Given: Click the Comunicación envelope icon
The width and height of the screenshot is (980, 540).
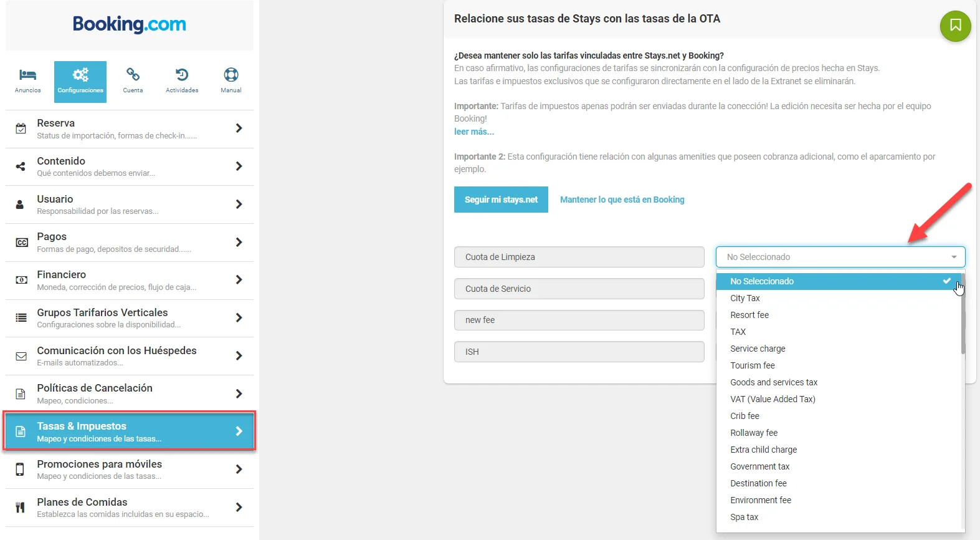Looking at the screenshot, I should (21, 356).
